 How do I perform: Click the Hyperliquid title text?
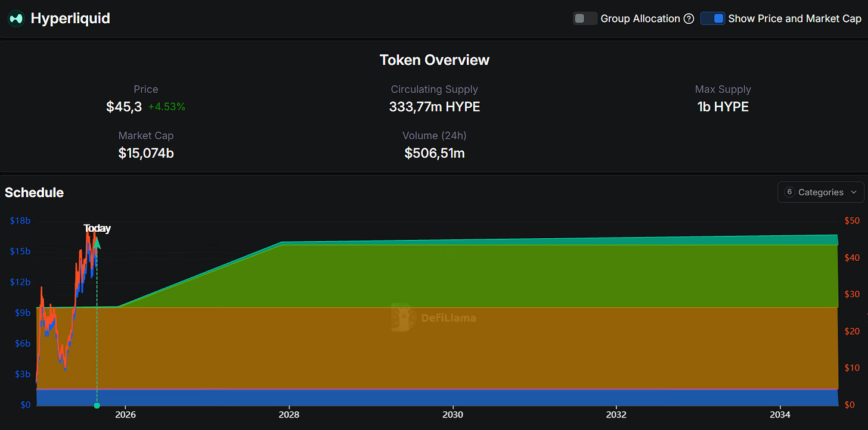[70, 18]
